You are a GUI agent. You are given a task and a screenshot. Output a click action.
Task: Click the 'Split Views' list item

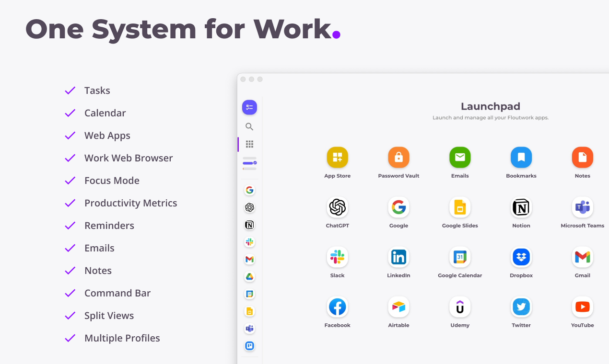pyautogui.click(x=109, y=316)
